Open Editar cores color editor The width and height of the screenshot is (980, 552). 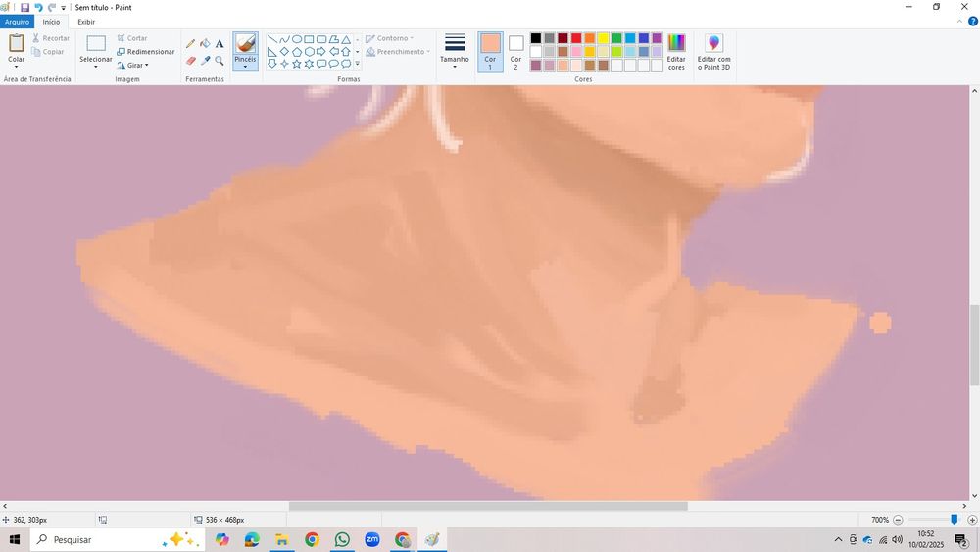pyautogui.click(x=676, y=52)
